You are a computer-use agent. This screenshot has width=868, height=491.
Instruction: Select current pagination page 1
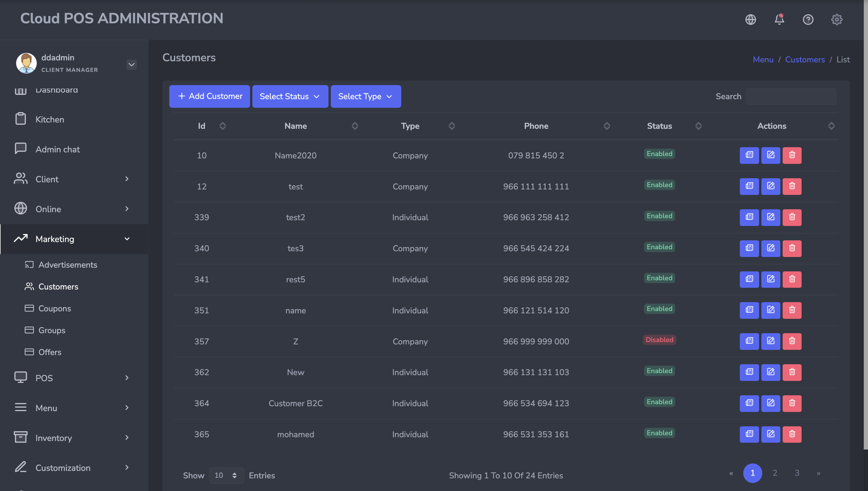753,473
